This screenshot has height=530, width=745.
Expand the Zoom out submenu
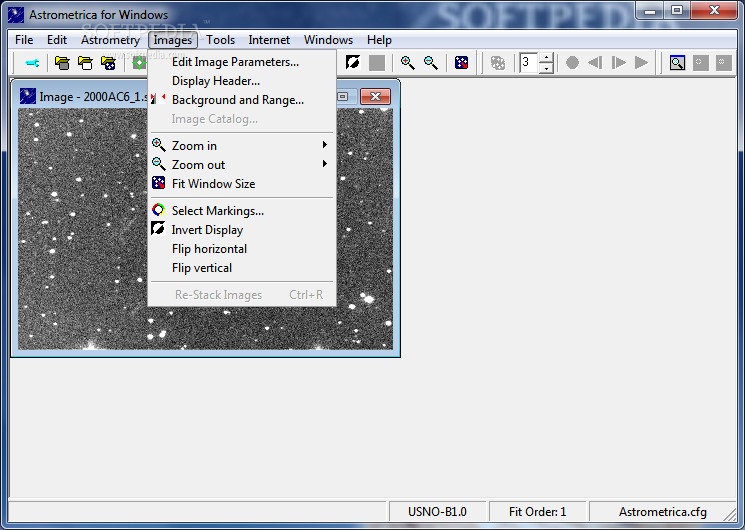point(240,165)
